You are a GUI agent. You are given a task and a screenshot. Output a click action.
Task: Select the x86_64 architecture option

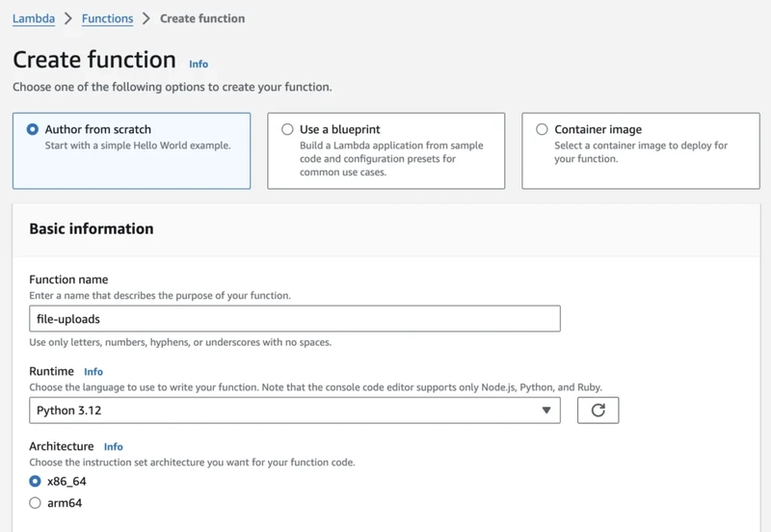35,481
